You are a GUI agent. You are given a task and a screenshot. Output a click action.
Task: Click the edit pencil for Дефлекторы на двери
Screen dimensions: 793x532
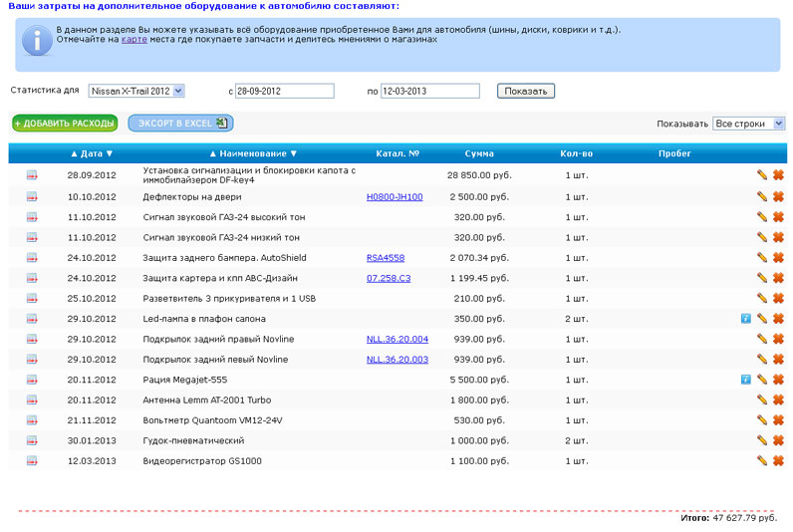762,196
